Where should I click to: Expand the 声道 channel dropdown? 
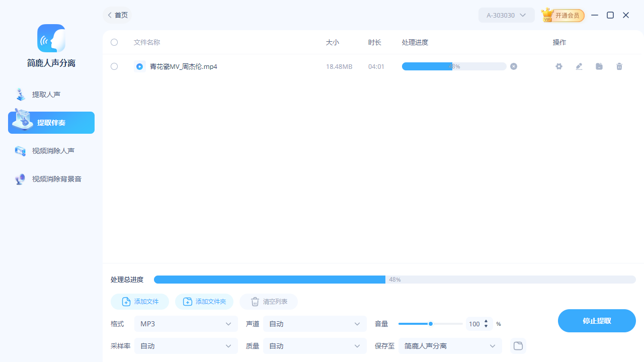314,324
